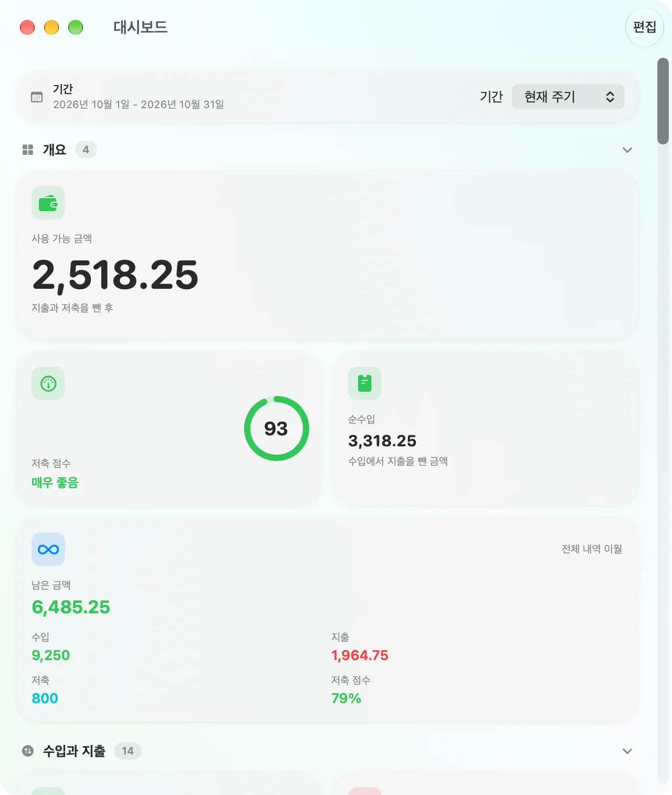The image size is (672, 795).
Task: Click the blue infinity icon above 남은 금액
Action: point(48,549)
